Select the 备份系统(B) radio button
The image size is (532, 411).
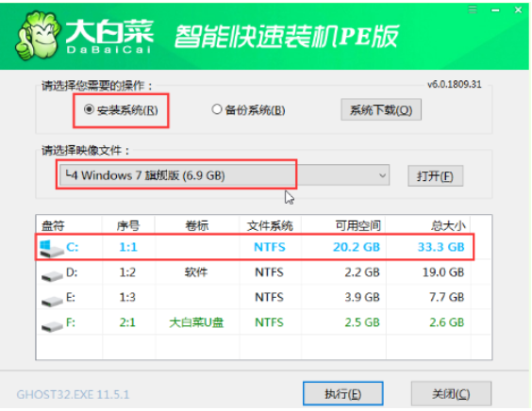(217, 109)
